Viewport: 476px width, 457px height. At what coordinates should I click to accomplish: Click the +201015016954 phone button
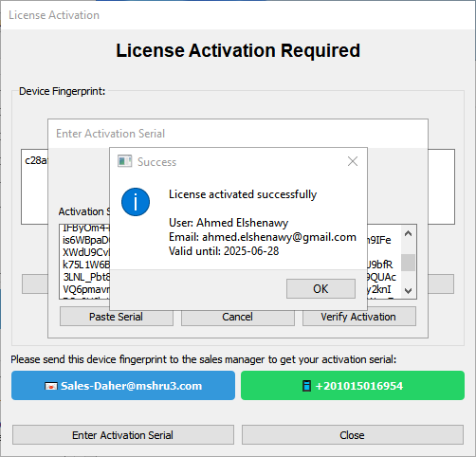tap(353, 386)
